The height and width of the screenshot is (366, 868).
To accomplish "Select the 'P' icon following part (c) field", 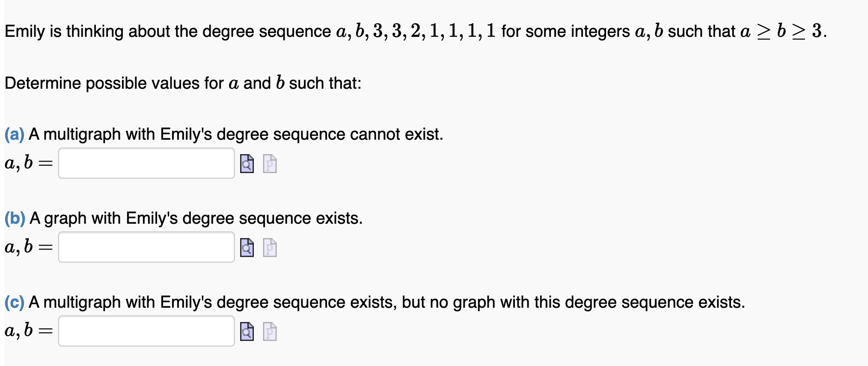I will [x=269, y=332].
